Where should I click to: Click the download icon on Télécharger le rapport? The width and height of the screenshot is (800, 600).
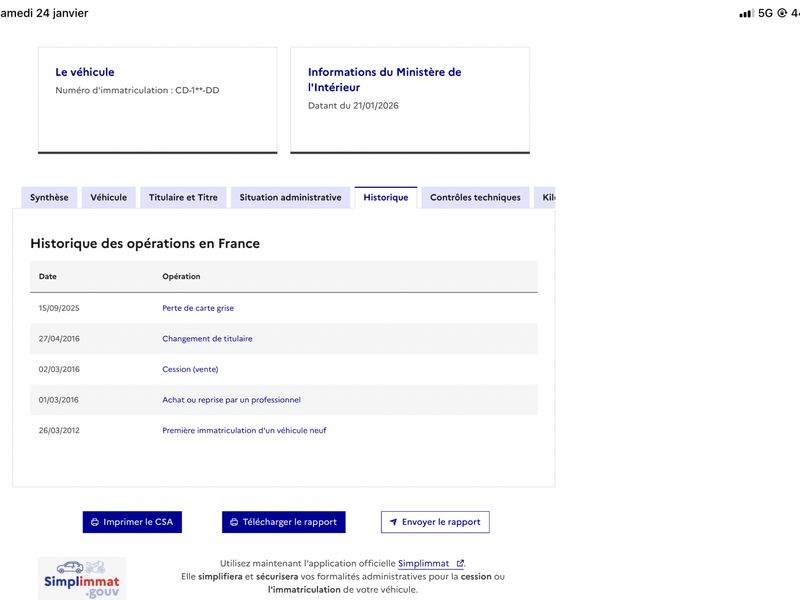[234, 522]
